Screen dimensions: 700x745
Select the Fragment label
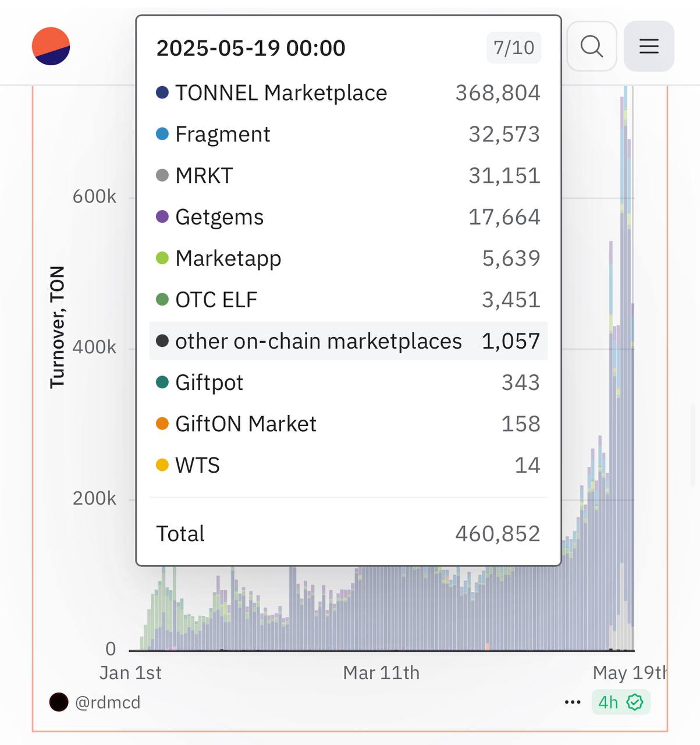(223, 134)
